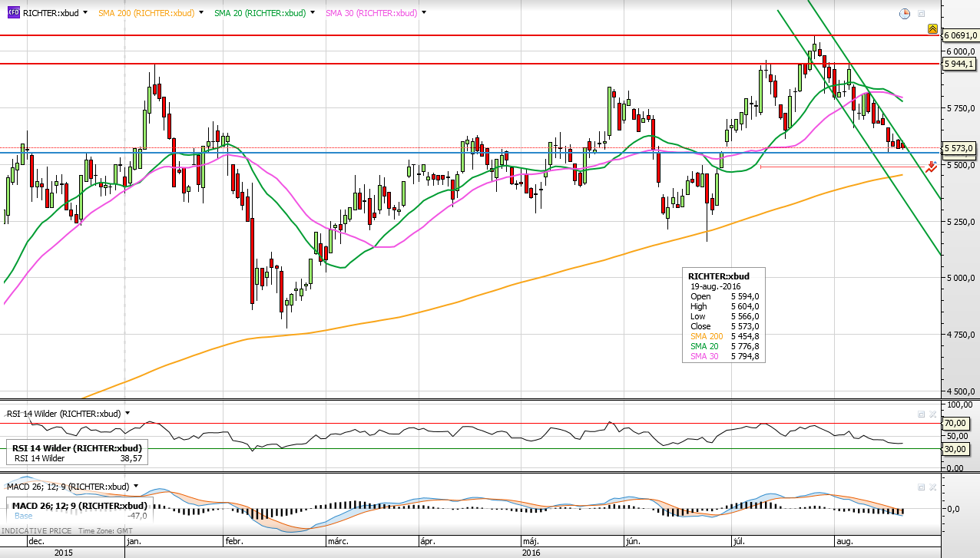The height and width of the screenshot is (558, 980).
Task: Click the máj. marker on time axis
Action: point(530,541)
